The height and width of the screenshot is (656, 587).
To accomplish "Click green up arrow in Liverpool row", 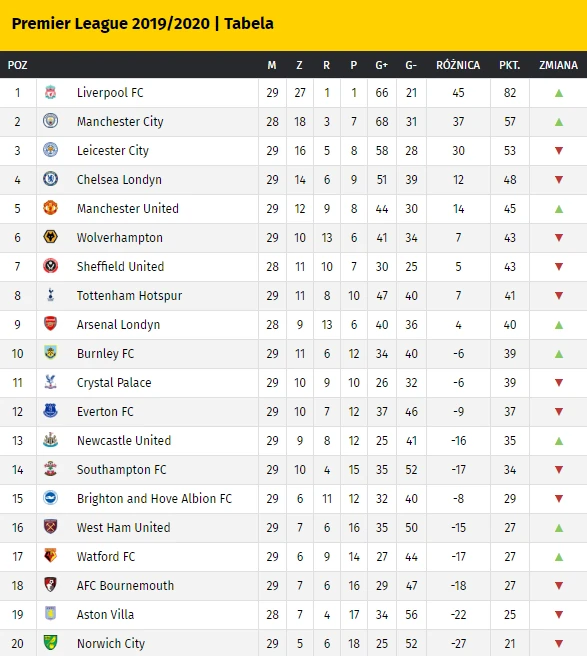I will point(559,93).
